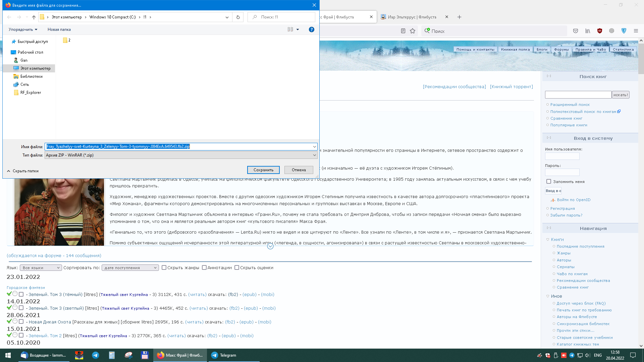Image resolution: width=644 pixels, height=362 pixels.
Task: Open Thunderbird inbox taskbar item
Action: 44,355
